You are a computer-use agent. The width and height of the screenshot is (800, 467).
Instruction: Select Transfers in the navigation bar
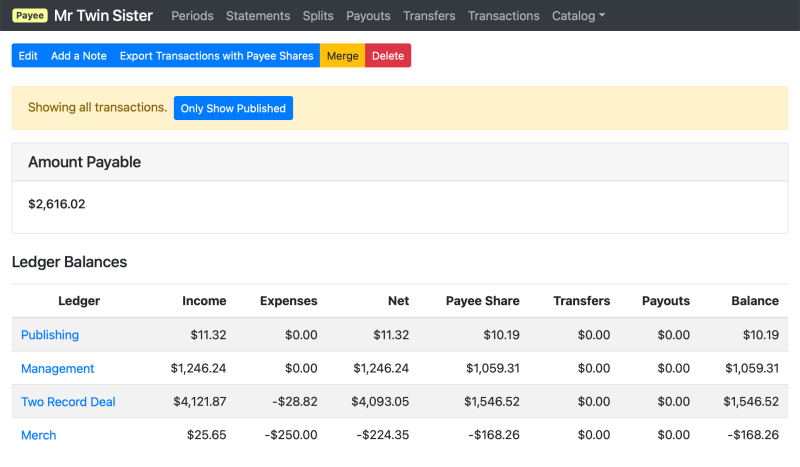[x=429, y=16]
